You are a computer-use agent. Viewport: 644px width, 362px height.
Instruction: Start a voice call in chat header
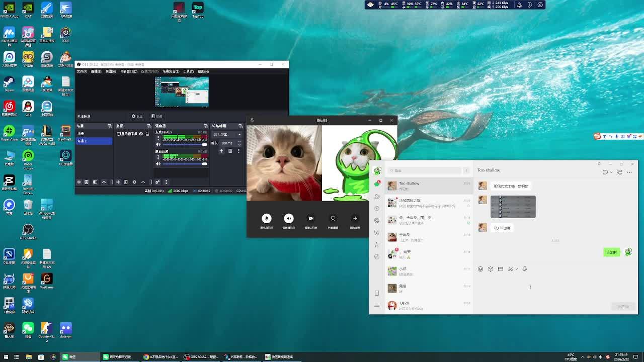pos(619,172)
